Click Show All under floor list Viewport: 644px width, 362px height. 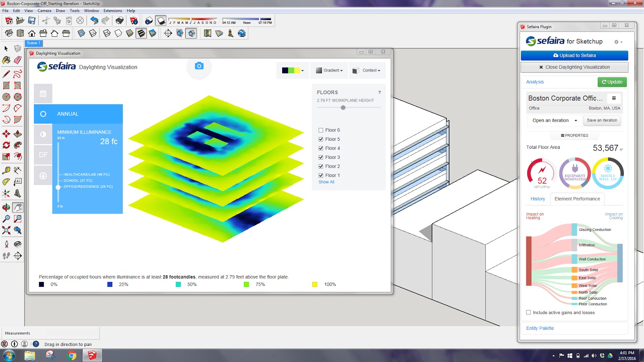point(326,182)
